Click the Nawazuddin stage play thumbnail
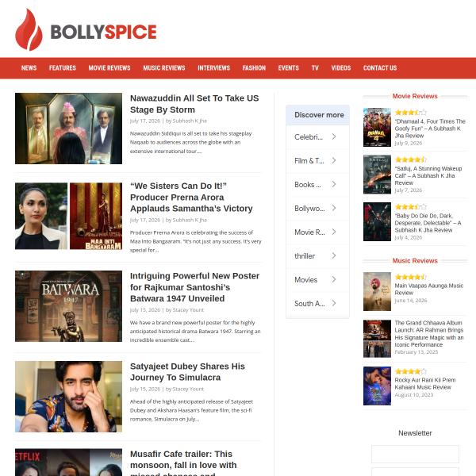The image size is (476, 476). (x=68, y=129)
